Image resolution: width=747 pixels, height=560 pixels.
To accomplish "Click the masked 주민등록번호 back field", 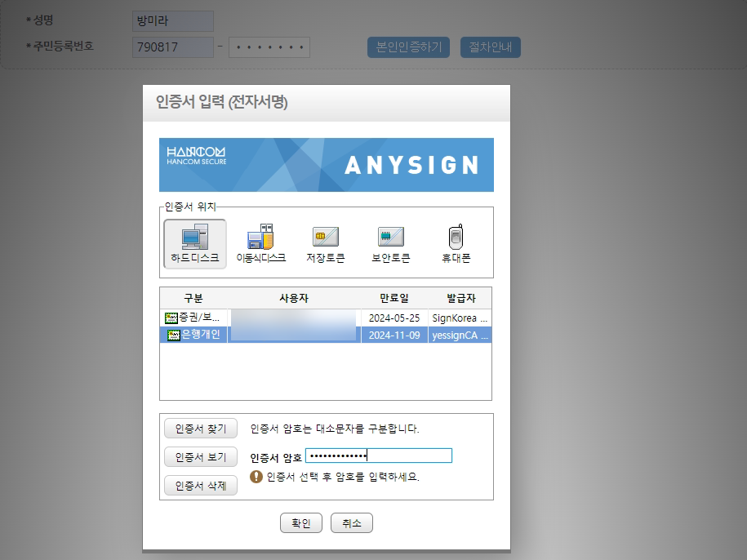I will (269, 47).
